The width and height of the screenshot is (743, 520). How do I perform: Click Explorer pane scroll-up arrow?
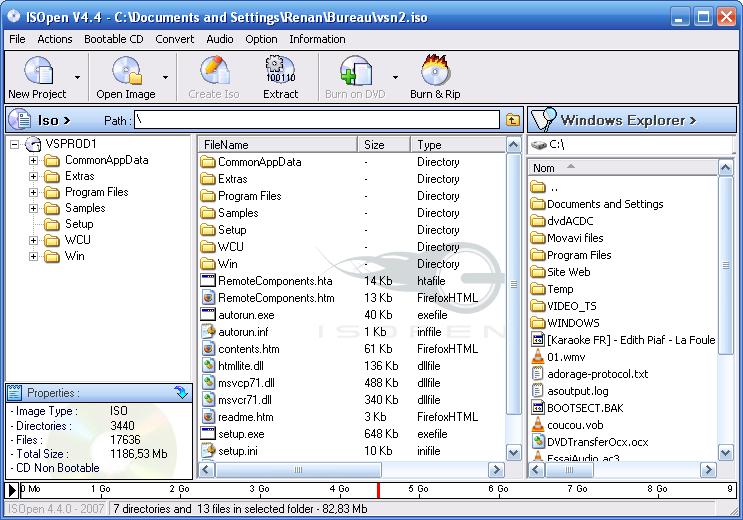(725, 168)
